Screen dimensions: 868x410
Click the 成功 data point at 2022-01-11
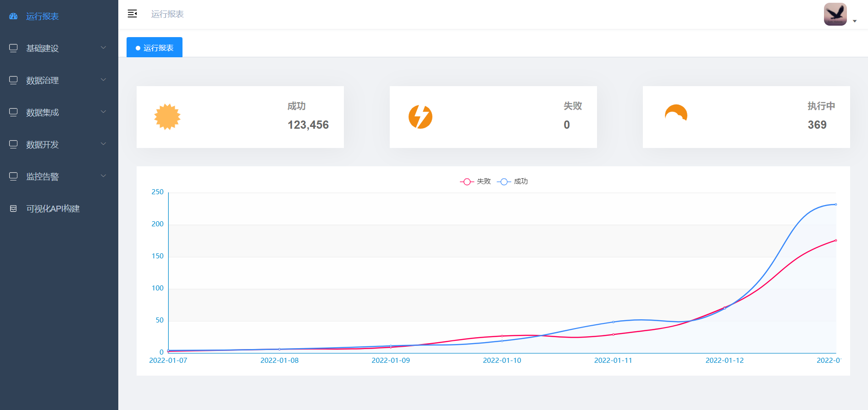tap(614, 322)
